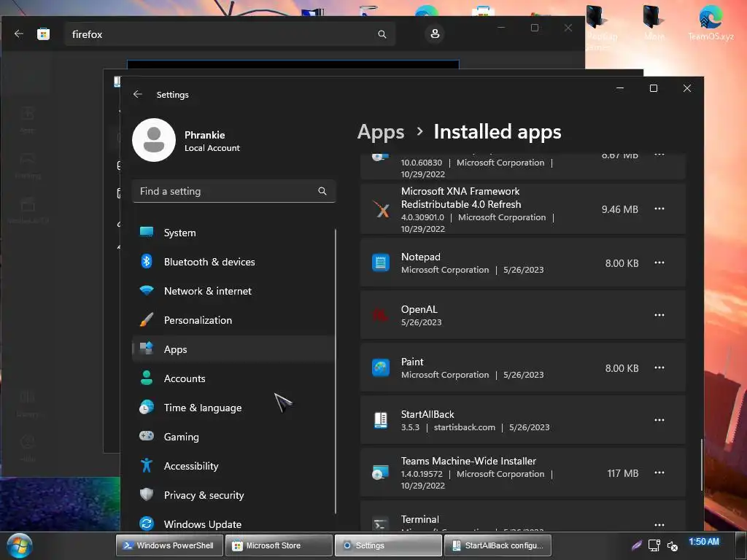747x560 pixels.
Task: Click the Microsoft Store logo icon
Action: point(43,34)
